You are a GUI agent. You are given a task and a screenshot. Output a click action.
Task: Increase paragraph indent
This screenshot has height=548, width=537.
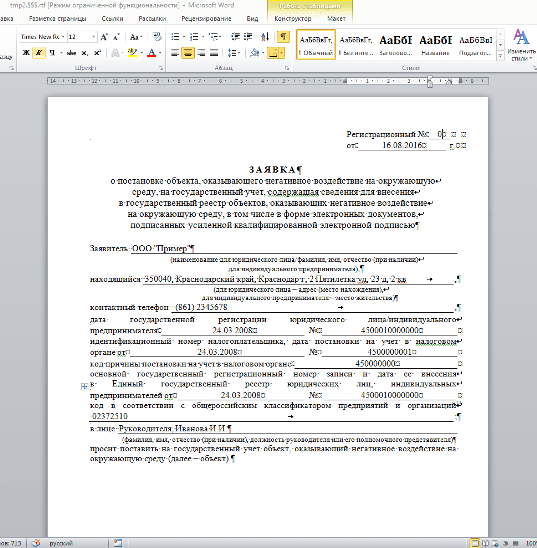(248, 37)
